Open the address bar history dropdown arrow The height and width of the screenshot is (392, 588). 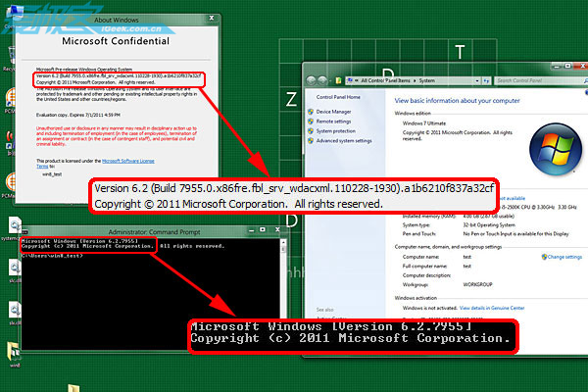pos(477,80)
